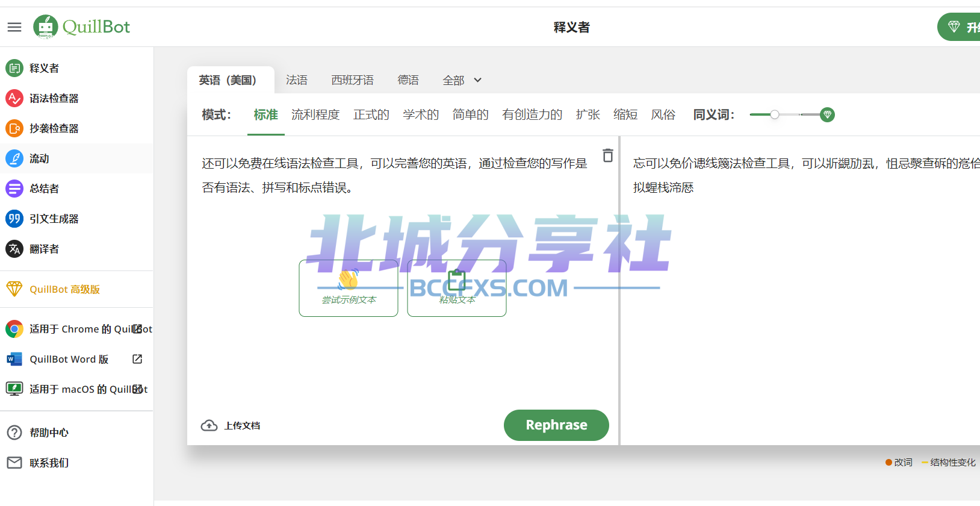Switch to 西班牙语 language tab
980x506 pixels.
point(353,80)
